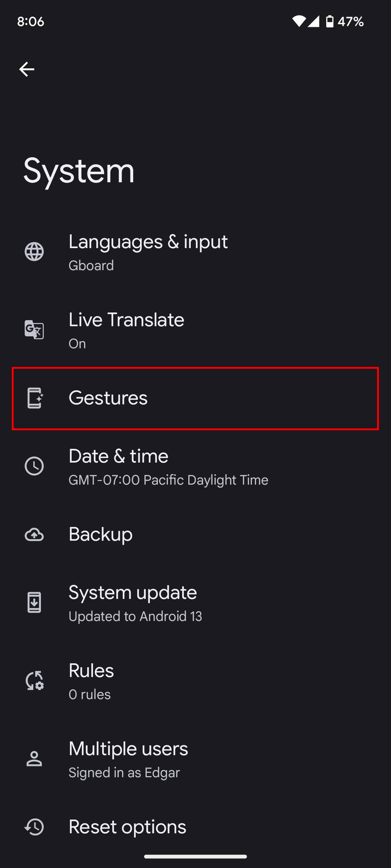Tap the cloud Backup icon
Image resolution: width=391 pixels, height=868 pixels.
pyautogui.click(x=34, y=535)
